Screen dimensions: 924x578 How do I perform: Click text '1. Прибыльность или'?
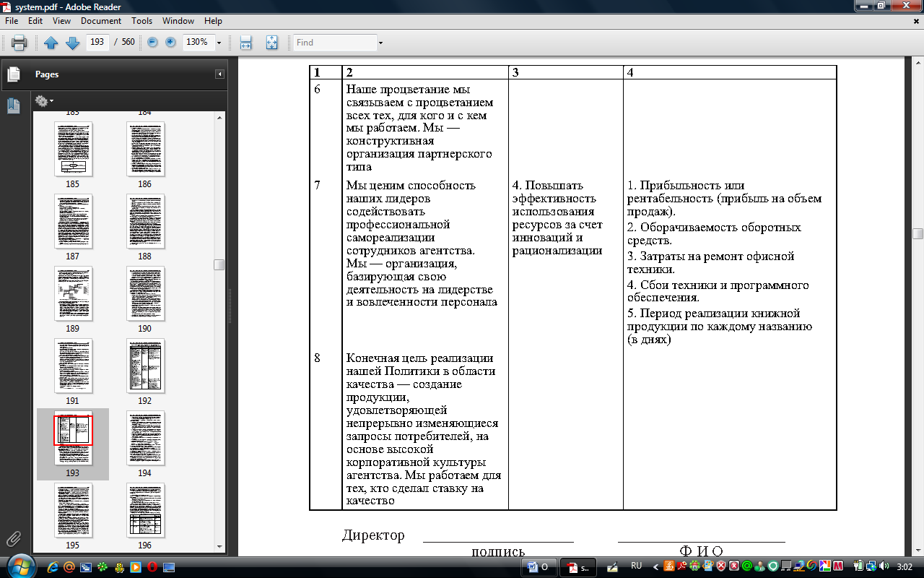pyautogui.click(x=685, y=185)
